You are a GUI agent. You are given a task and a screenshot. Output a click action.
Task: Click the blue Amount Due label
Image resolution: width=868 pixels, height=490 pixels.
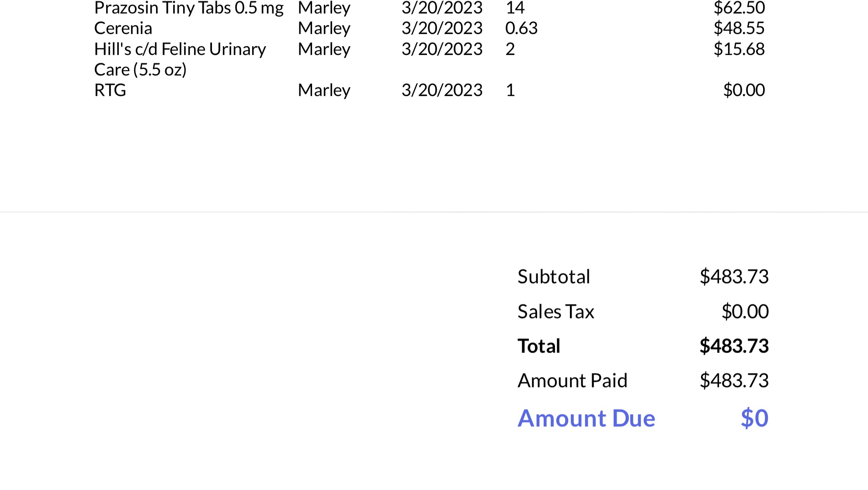(586, 418)
